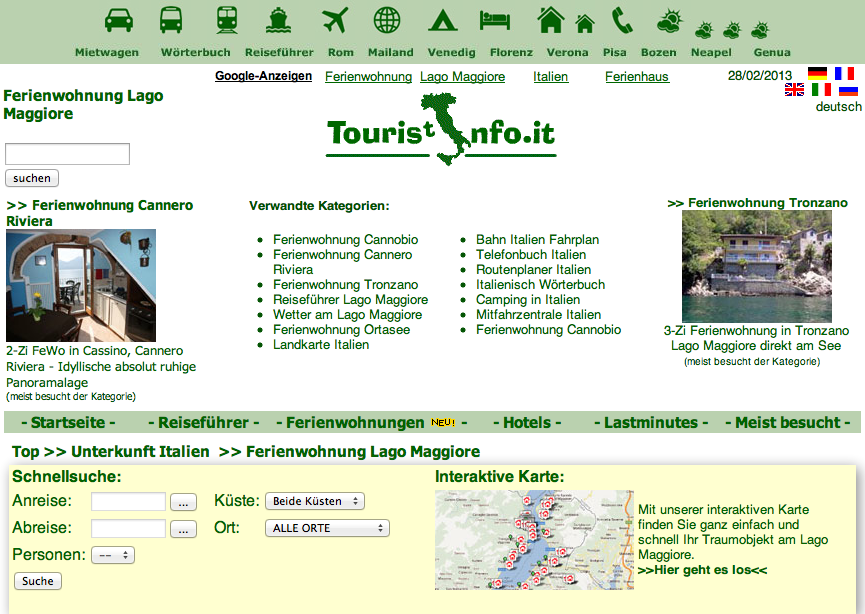The width and height of the screenshot is (865, 614).
Task: Switch language via the UK flag
Action: tap(794, 89)
